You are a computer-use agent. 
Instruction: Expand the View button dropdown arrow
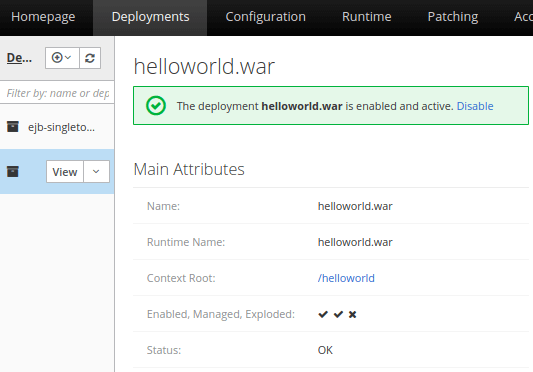[x=97, y=172]
